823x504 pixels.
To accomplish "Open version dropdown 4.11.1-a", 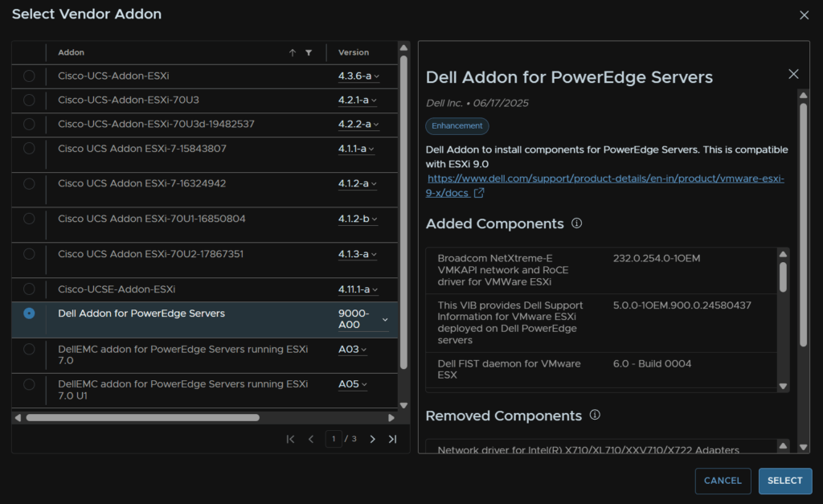I will tap(358, 289).
